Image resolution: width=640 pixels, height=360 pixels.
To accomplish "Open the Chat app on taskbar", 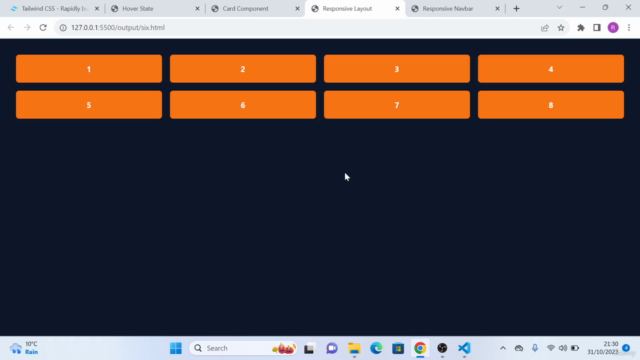I will (x=332, y=348).
